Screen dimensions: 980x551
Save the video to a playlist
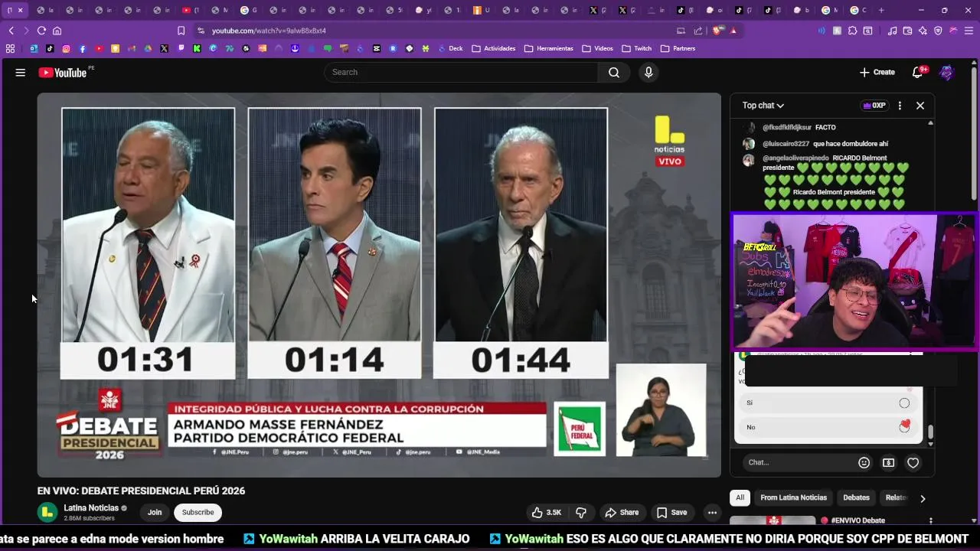pos(671,512)
